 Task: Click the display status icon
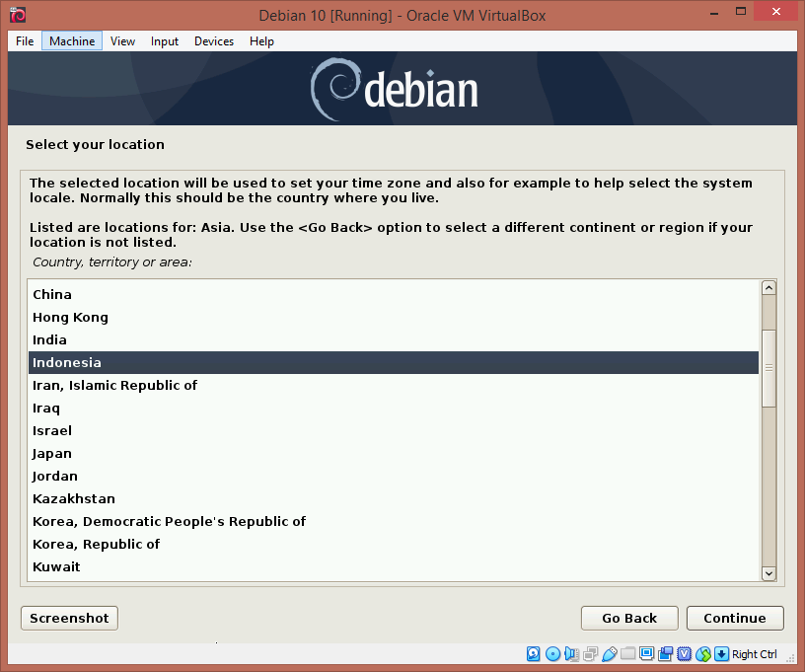(x=647, y=653)
